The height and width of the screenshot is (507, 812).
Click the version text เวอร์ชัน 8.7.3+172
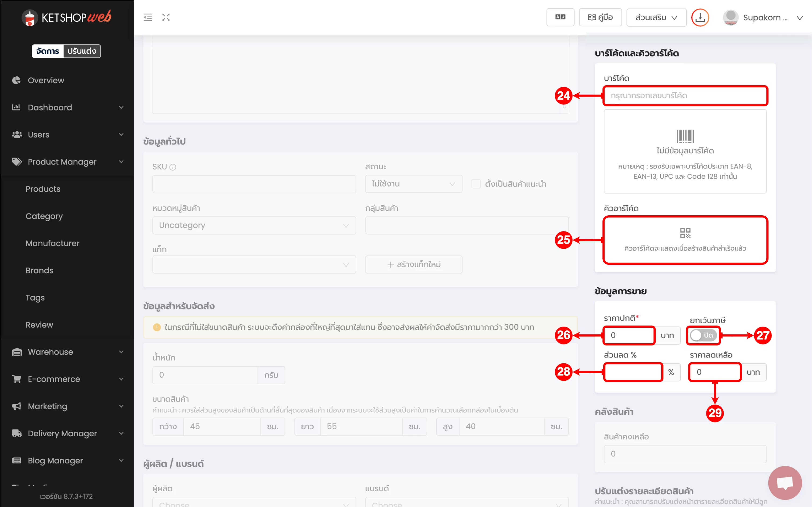pos(66,496)
